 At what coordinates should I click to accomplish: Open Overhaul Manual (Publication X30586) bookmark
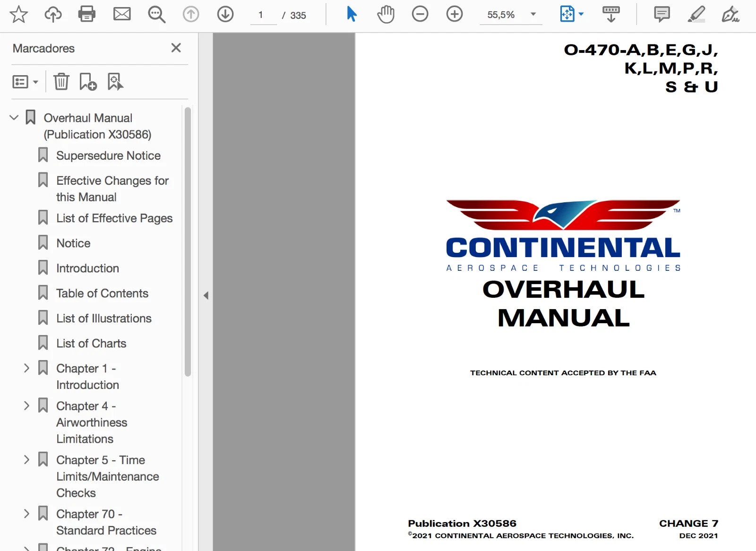point(97,126)
